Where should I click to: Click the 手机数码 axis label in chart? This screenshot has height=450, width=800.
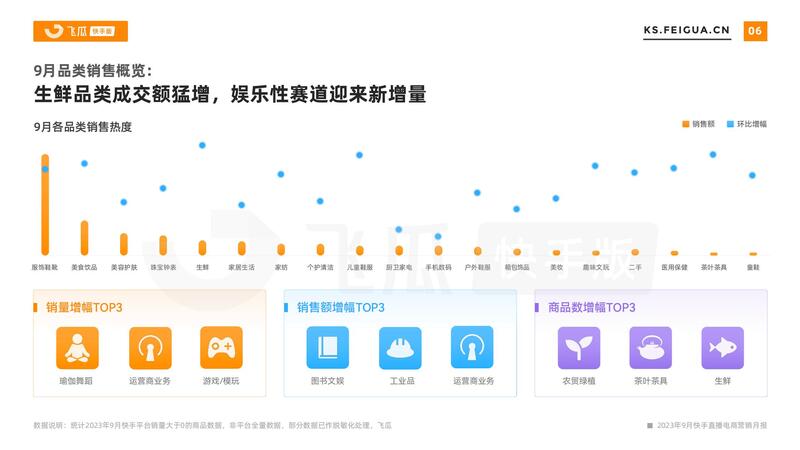coord(438,268)
